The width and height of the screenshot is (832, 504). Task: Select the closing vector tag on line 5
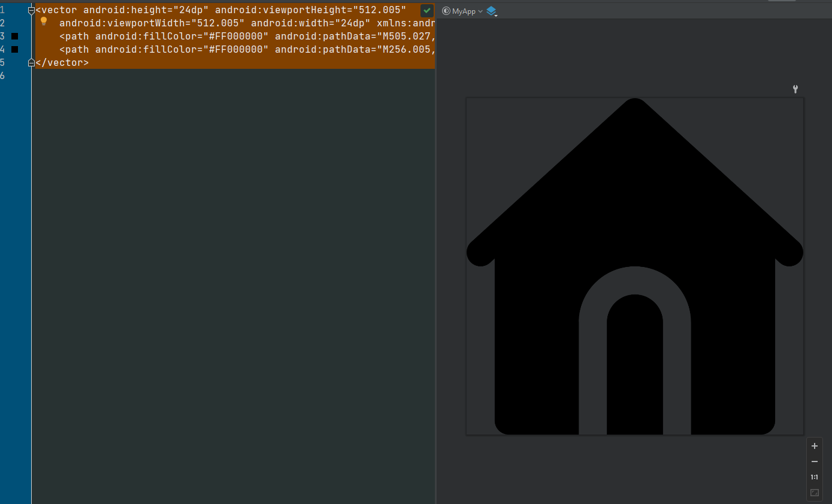(x=62, y=62)
